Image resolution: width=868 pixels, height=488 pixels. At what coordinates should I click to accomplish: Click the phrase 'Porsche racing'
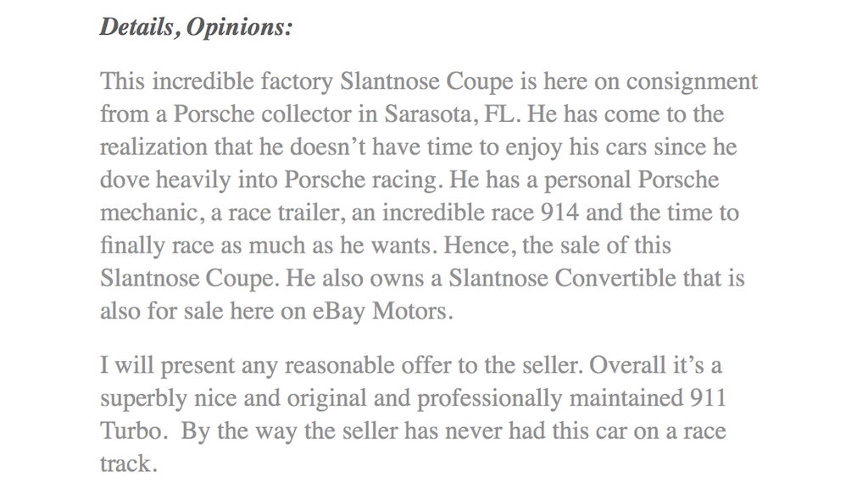click(x=360, y=180)
